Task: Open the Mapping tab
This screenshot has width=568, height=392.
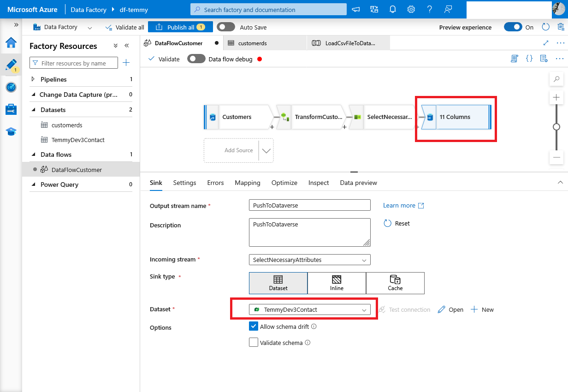Action: coord(248,183)
